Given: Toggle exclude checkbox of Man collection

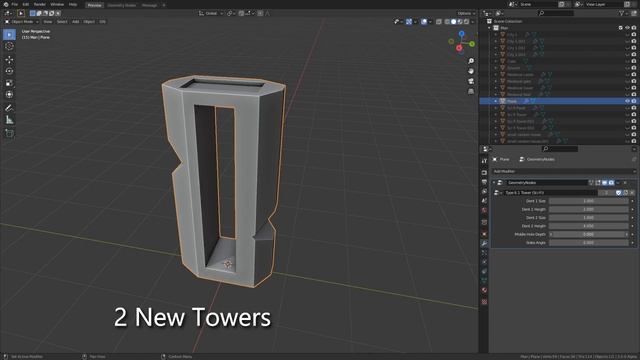Looking at the screenshot, I should click(x=621, y=28).
